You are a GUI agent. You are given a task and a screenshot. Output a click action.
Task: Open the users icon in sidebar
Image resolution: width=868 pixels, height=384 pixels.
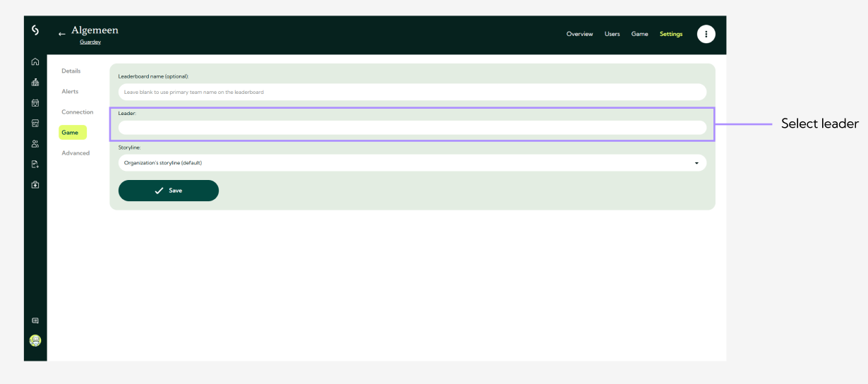click(35, 144)
